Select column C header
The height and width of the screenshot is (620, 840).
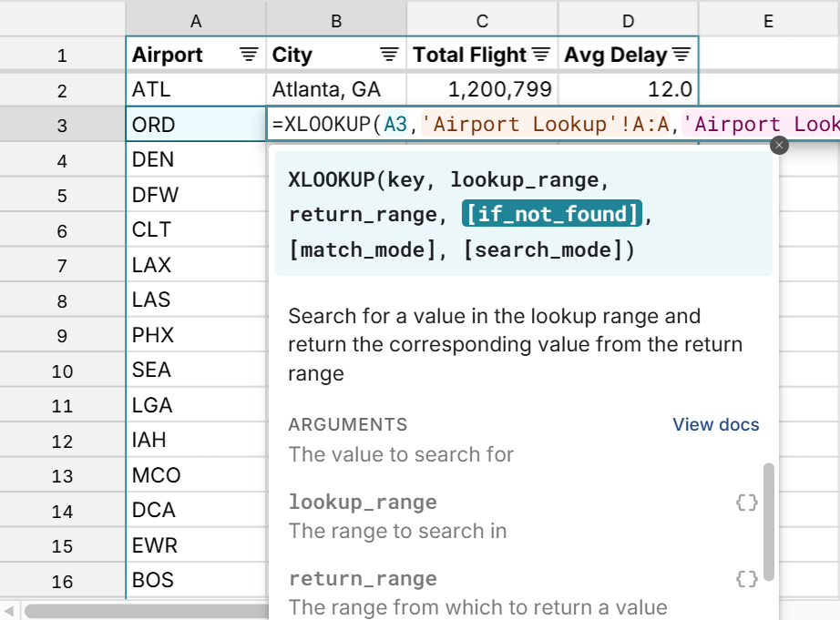coord(482,20)
